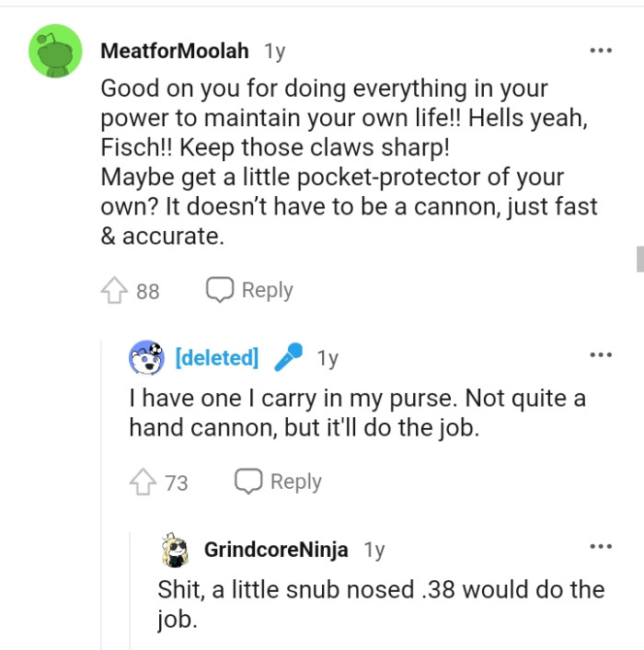Click the 73 upvote count
The height and width of the screenshot is (650, 644).
click(x=176, y=482)
